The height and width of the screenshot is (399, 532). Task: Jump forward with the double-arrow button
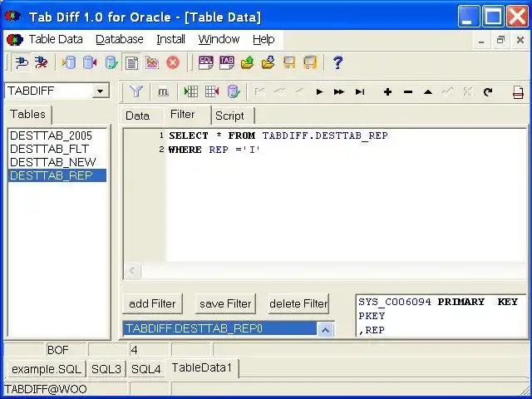coord(339,91)
